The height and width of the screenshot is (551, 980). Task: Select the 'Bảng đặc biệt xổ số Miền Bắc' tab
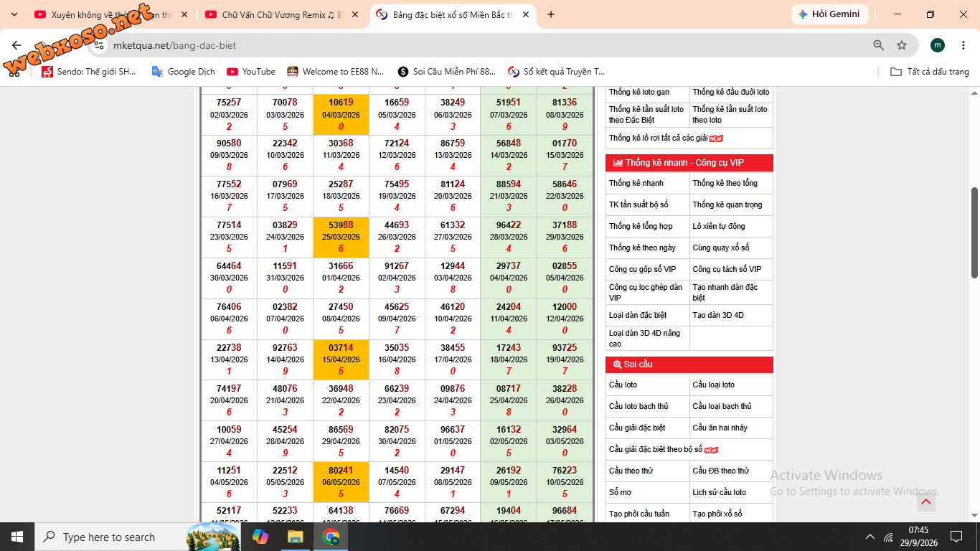coord(453,14)
